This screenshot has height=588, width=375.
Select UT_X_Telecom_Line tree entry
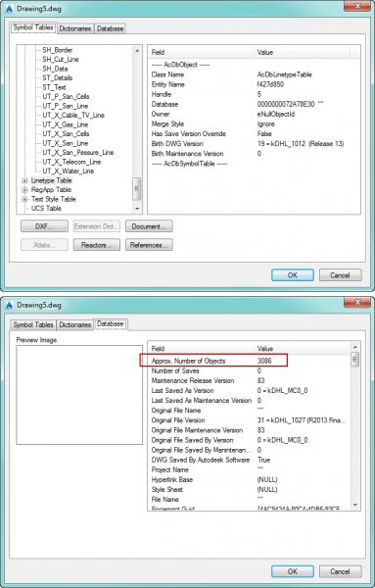71,162
